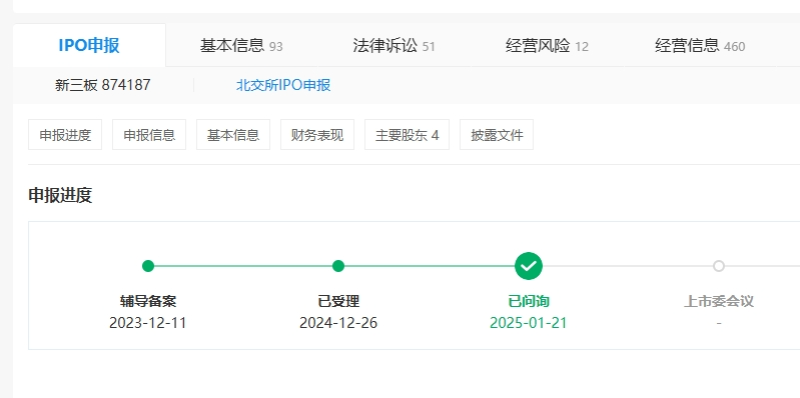Select the date 2024-12-26

coord(338,323)
